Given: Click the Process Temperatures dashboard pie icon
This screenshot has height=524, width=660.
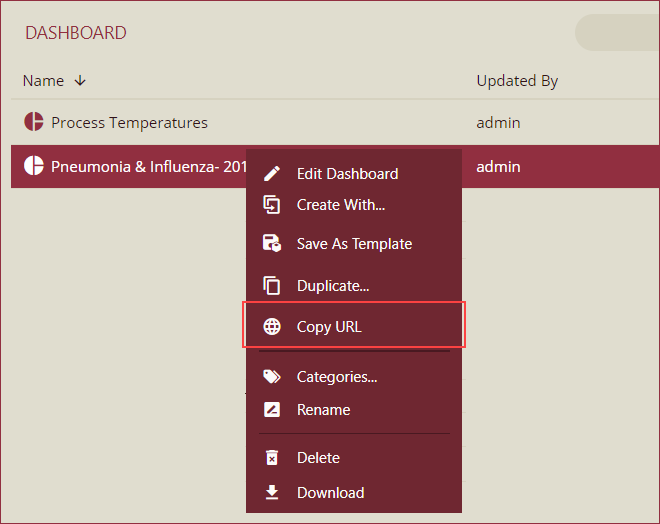Looking at the screenshot, I should click(34, 122).
